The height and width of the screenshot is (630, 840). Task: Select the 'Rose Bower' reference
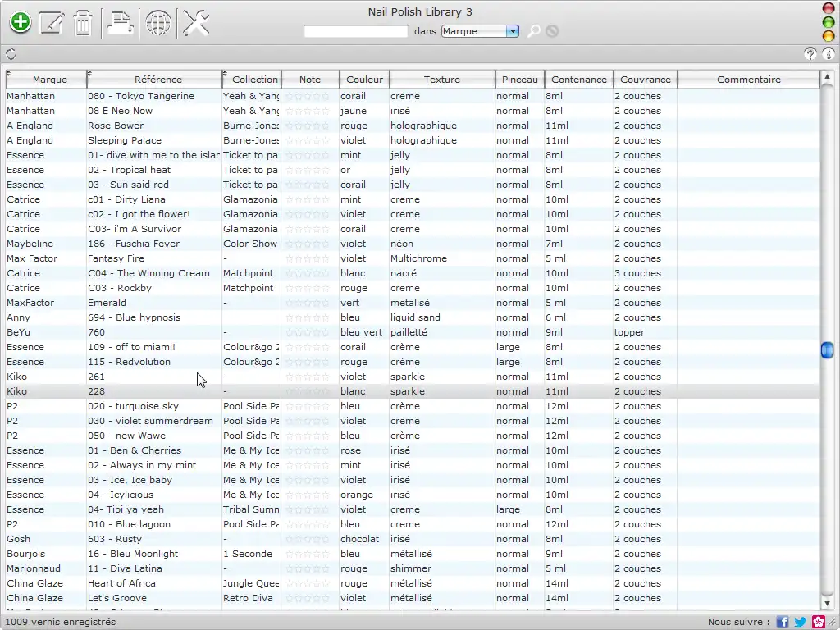[x=116, y=126]
